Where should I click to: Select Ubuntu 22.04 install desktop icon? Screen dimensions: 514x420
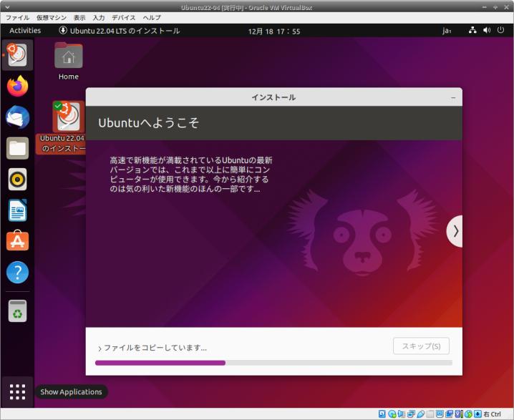click(66, 127)
